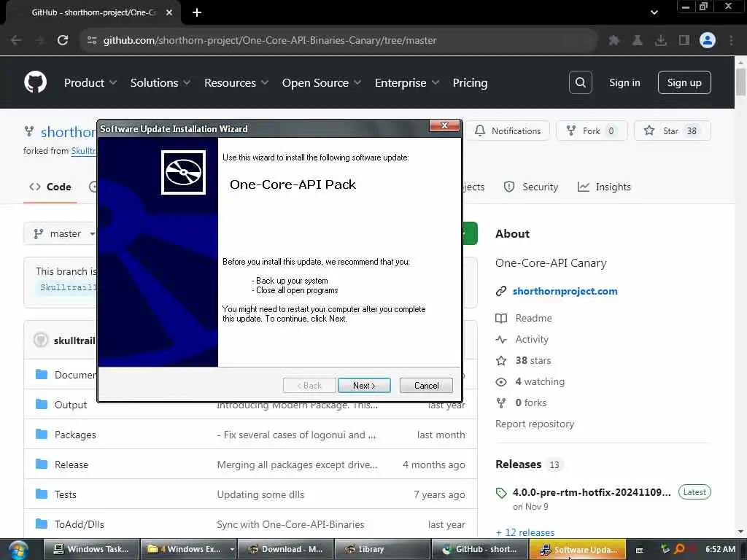Expand the Solutions menu
The width and height of the screenshot is (747, 560).
pyautogui.click(x=160, y=83)
